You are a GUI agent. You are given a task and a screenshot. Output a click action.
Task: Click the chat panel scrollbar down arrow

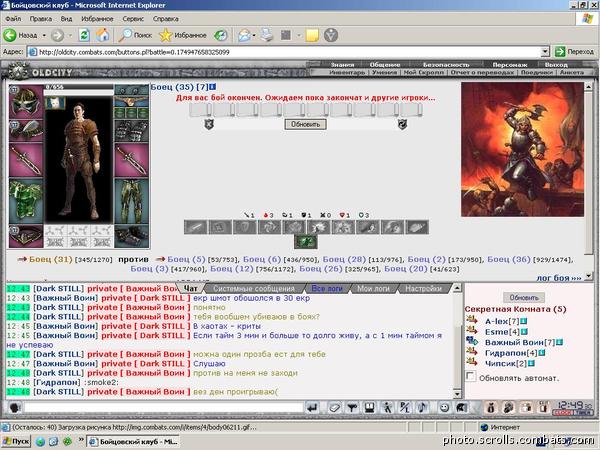pos(457,394)
